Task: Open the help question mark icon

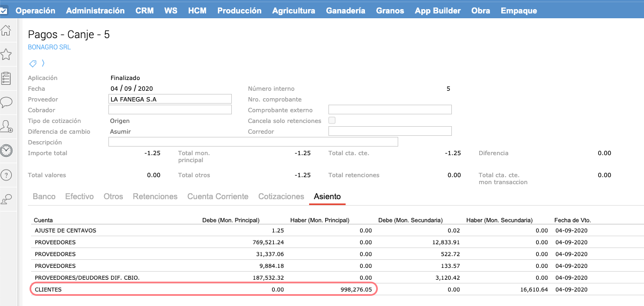Action: point(6,175)
